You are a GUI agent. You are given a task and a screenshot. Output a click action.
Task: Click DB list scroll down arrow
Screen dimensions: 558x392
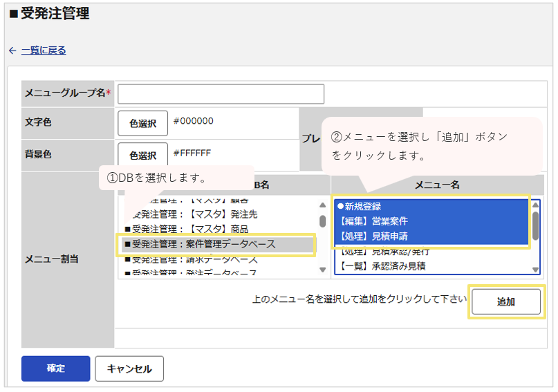pos(322,270)
